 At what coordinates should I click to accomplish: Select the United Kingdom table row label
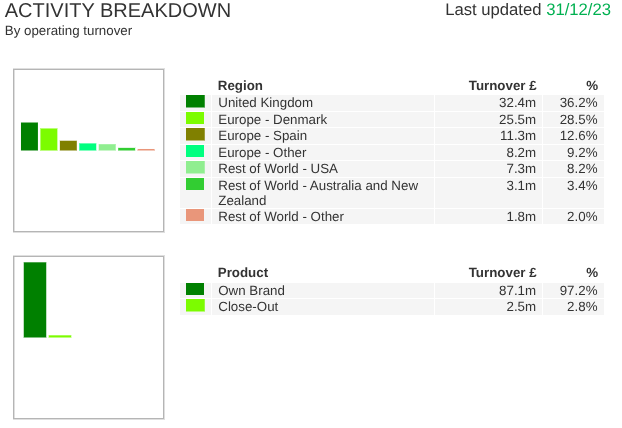(x=265, y=103)
